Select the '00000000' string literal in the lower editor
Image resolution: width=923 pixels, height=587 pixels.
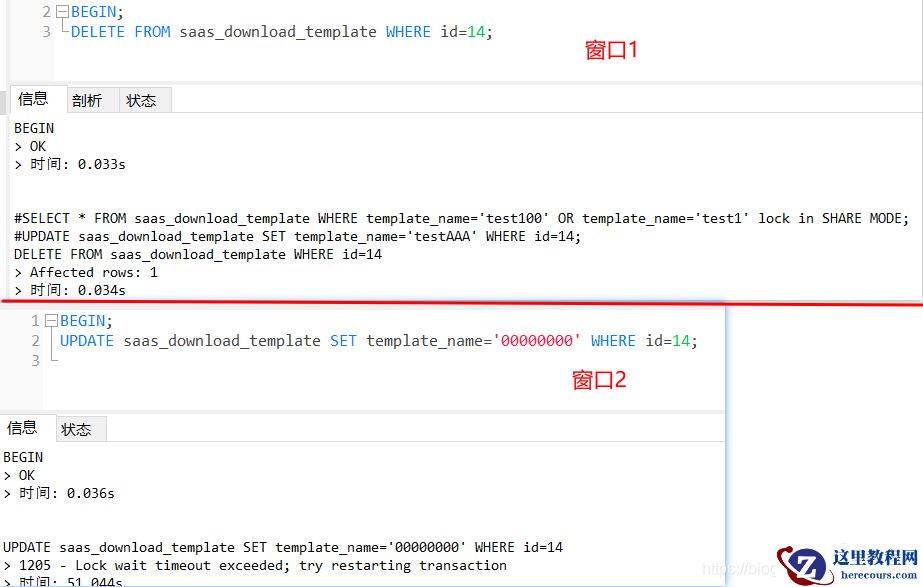tap(536, 341)
